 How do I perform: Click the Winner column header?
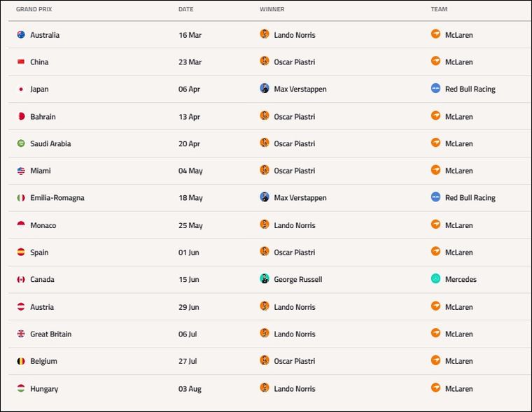pos(272,10)
